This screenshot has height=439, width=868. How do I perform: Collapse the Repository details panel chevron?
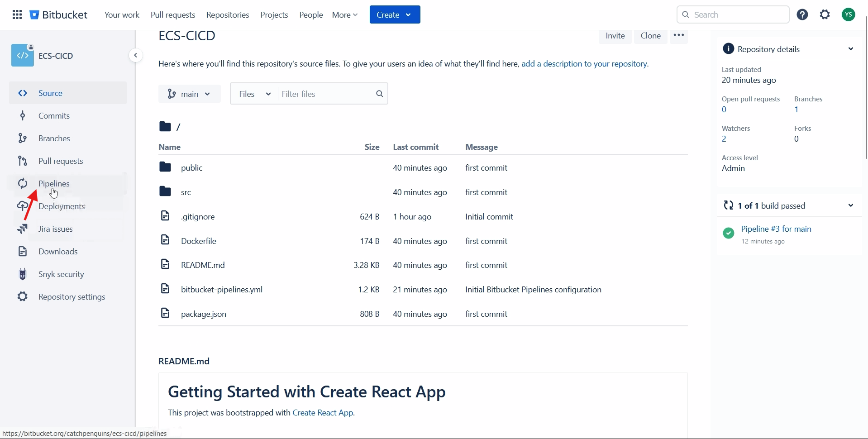click(x=850, y=49)
